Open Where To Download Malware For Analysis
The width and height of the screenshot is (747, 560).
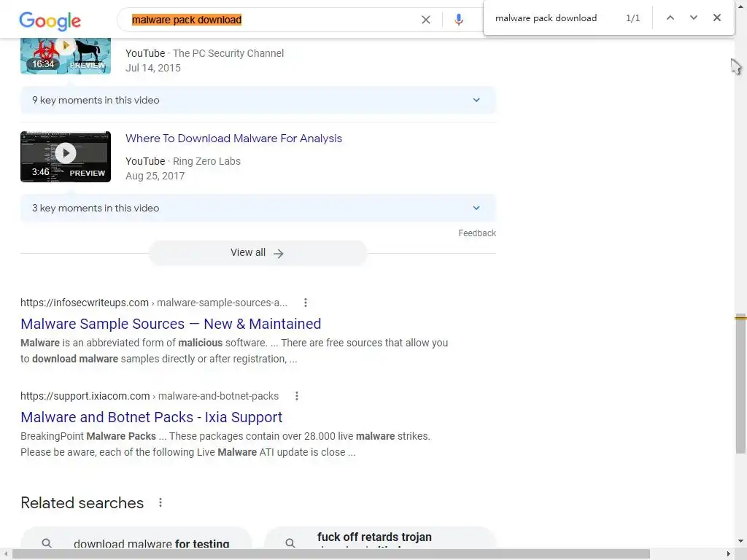[x=233, y=139]
